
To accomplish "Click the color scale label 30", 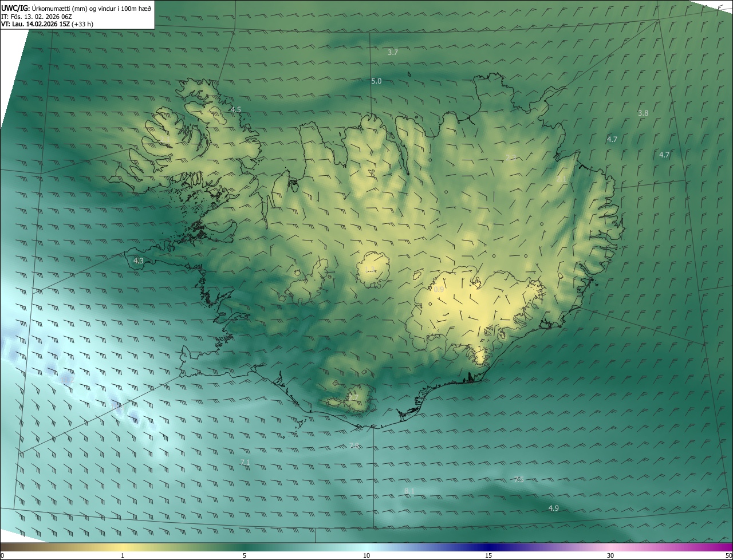I will pos(610,555).
